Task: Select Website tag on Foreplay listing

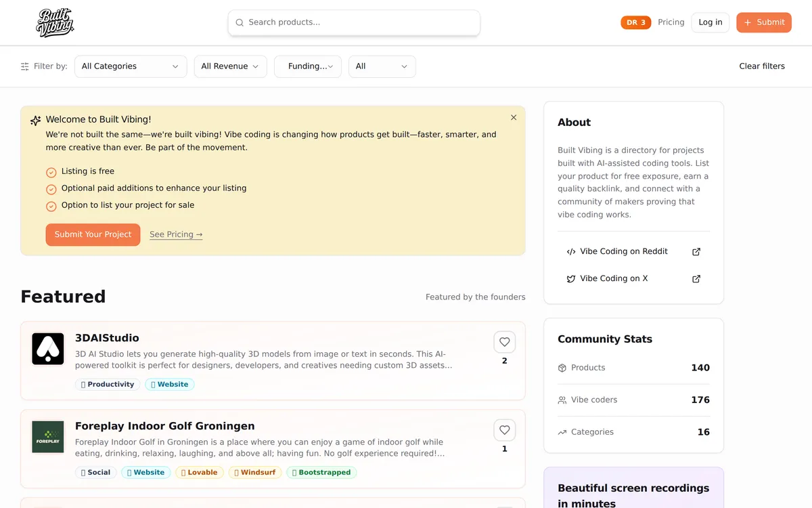Action: coord(146,472)
